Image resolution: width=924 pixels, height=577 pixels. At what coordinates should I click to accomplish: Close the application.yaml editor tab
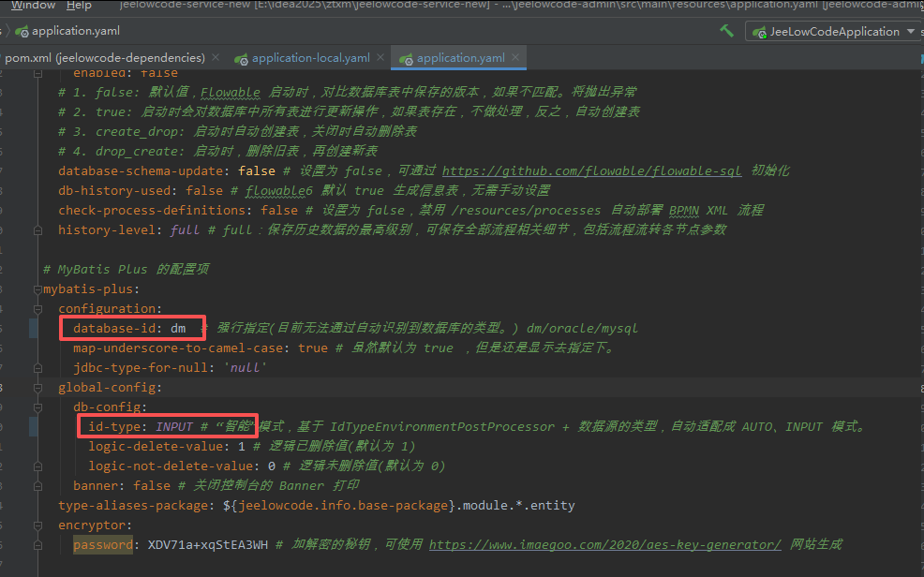point(515,58)
